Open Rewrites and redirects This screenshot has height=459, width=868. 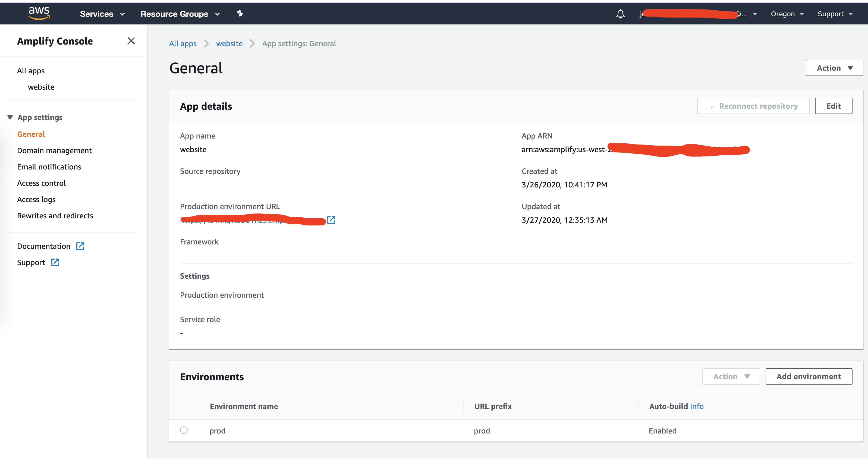pyautogui.click(x=55, y=216)
